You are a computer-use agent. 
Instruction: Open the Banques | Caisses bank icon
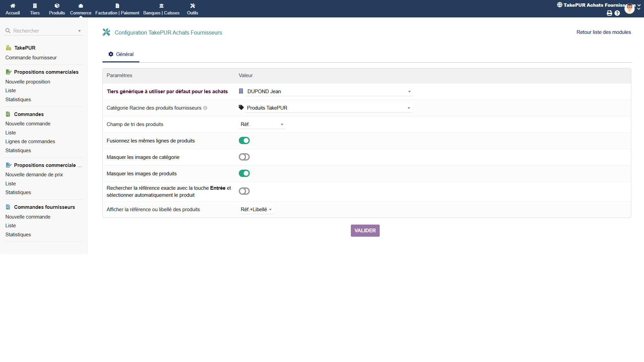pos(161,6)
